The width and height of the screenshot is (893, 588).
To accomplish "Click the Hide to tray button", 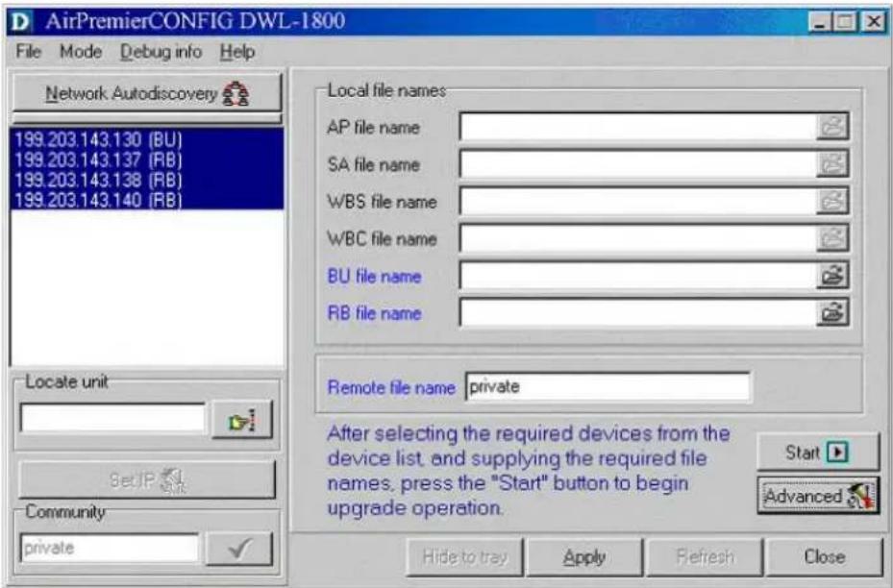I will click(x=464, y=556).
